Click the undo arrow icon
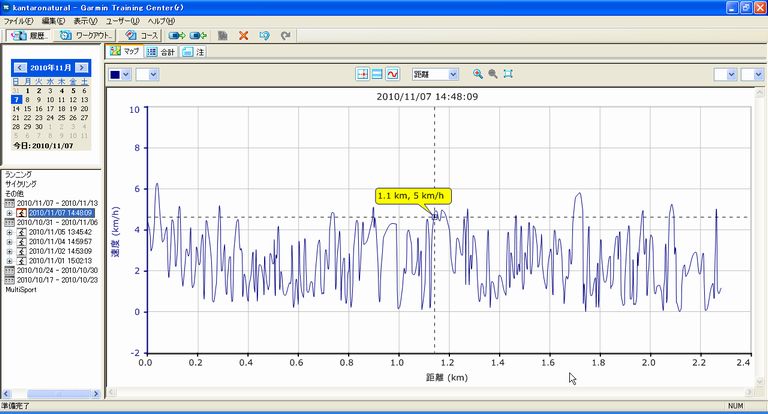Screen dimensions: 768x414 tap(264, 35)
